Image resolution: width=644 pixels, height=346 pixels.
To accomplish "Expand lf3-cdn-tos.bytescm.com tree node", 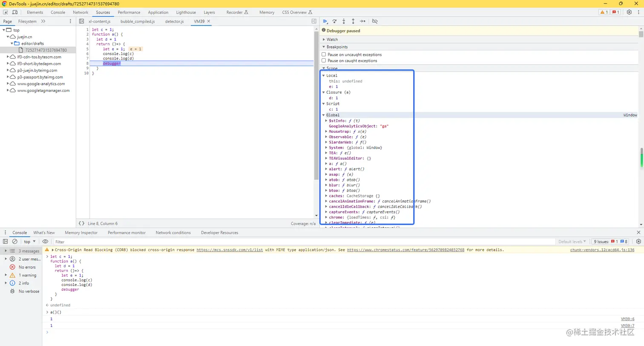I will coord(8,57).
